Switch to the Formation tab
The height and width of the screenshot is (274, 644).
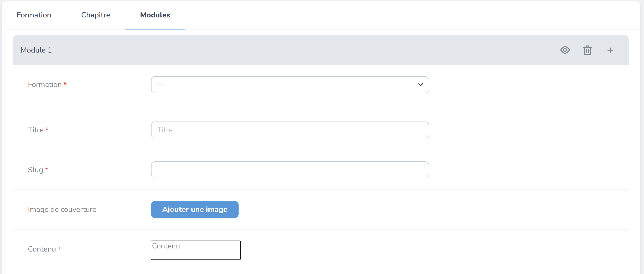[34, 15]
